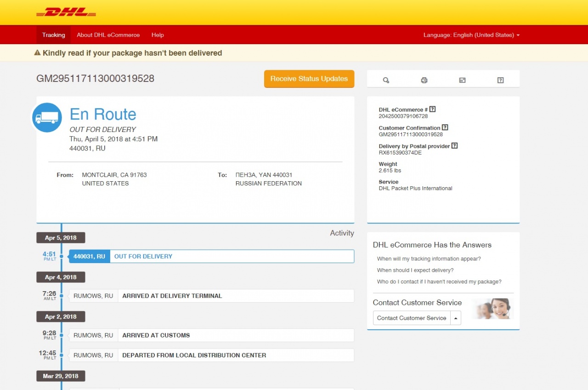Click destination address ПЕНЗА, YAN 440031
588x390 pixels.
[264, 175]
